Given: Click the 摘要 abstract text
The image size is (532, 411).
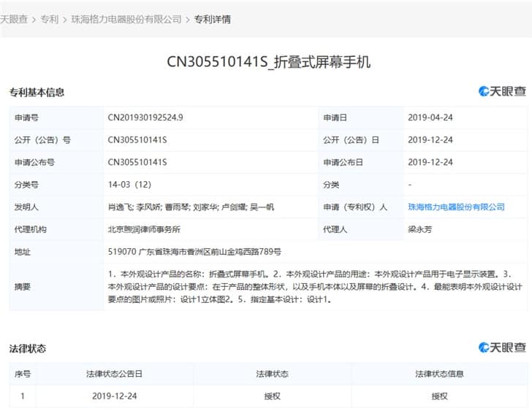Looking at the screenshot, I should (315, 287).
